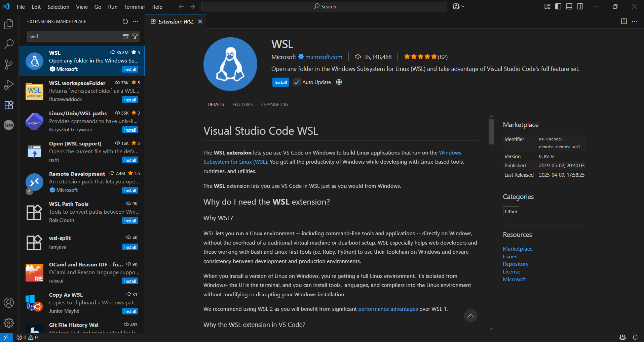Image resolution: width=644 pixels, height=342 pixels.
Task: Open microsoft.com publisher link
Action: click(x=324, y=57)
